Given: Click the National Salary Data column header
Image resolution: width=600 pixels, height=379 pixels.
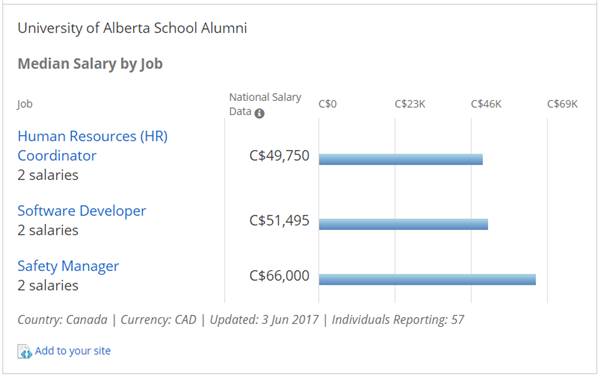Looking at the screenshot, I should click(x=265, y=104).
